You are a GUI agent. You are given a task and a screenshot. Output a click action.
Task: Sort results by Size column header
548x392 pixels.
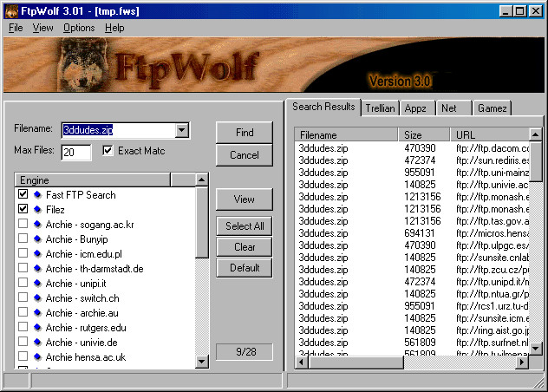point(424,134)
